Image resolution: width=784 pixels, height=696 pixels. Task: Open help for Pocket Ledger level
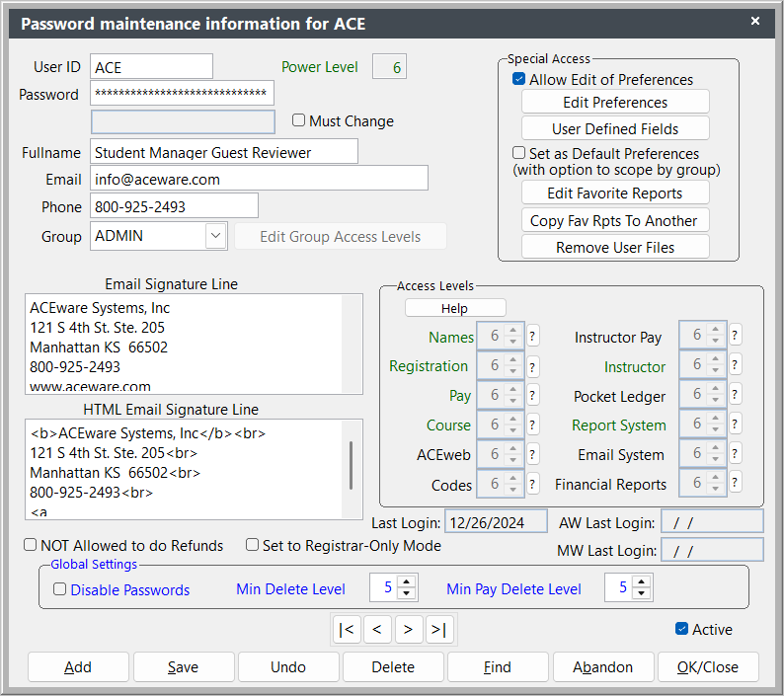[x=735, y=394]
